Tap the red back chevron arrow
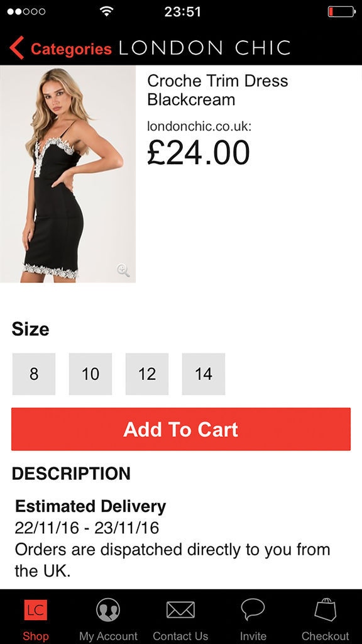Viewport: 362px width, 644px height. pyautogui.click(x=17, y=48)
